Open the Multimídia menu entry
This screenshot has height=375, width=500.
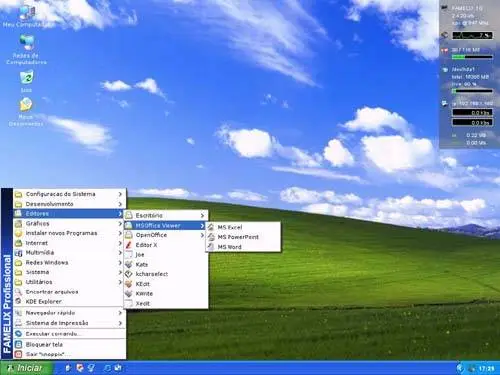click(69, 253)
